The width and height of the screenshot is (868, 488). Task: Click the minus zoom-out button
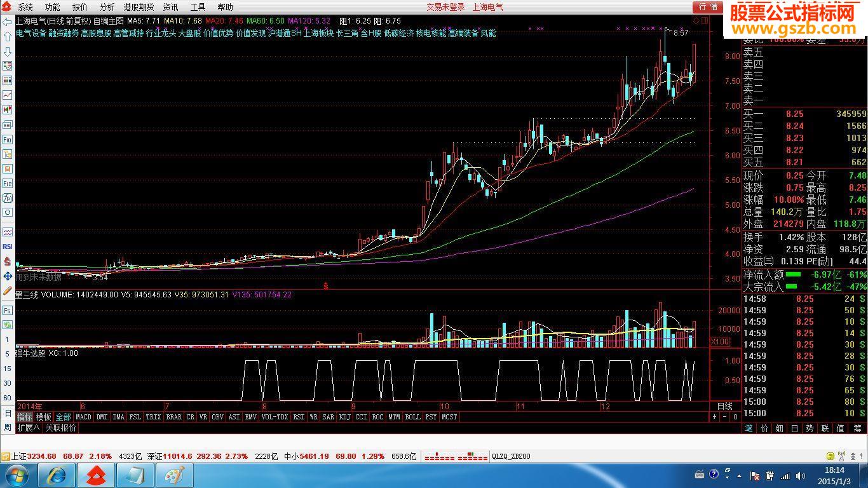(x=725, y=417)
